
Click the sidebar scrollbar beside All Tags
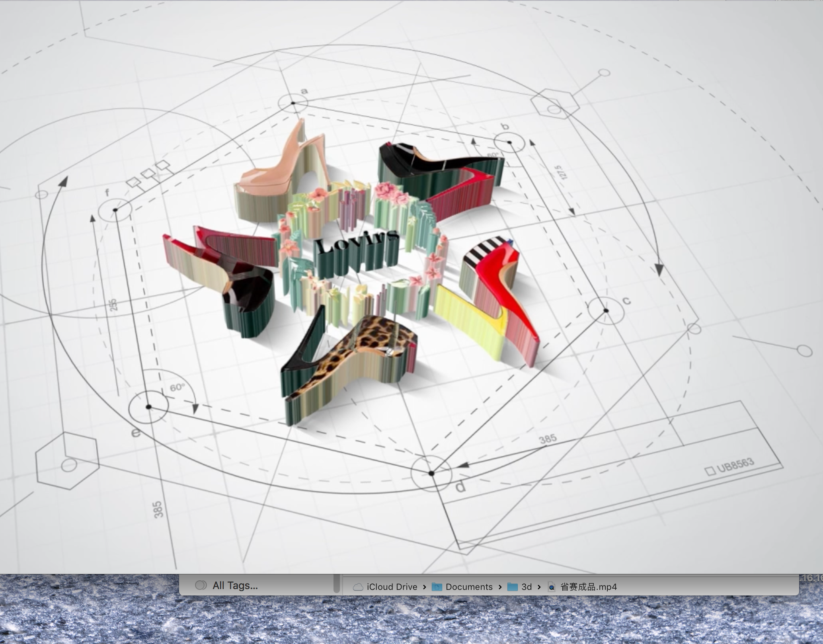click(x=337, y=584)
